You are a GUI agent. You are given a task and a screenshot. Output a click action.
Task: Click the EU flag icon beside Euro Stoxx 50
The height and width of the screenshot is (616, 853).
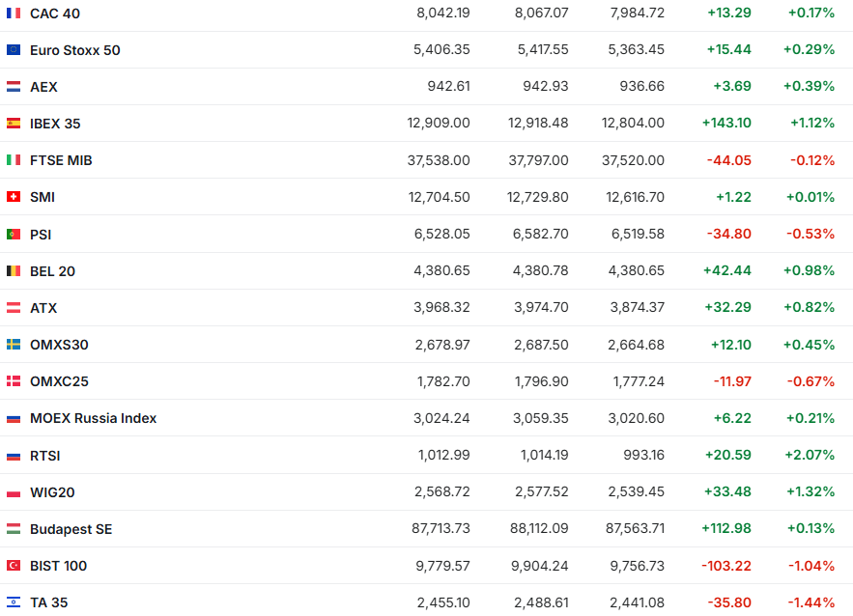[x=14, y=50]
